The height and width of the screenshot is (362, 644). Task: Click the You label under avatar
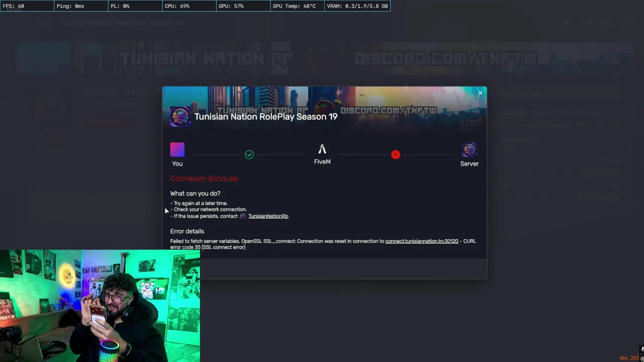click(x=177, y=164)
